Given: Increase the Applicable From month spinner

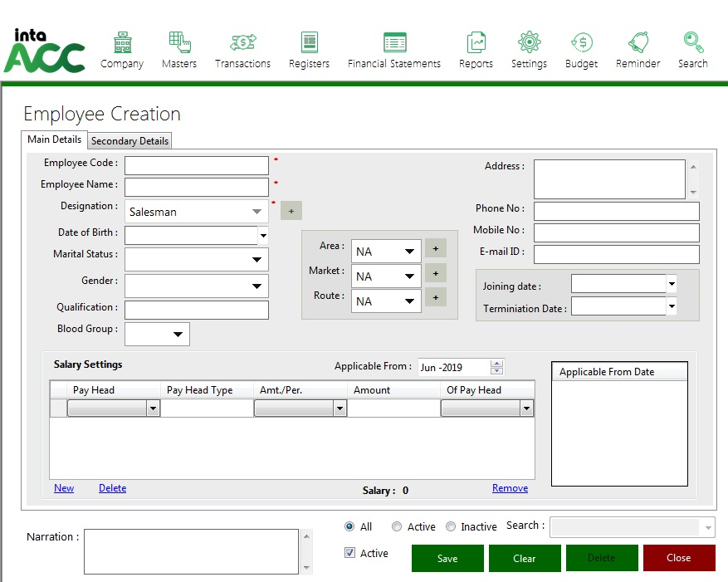Looking at the screenshot, I should [497, 364].
